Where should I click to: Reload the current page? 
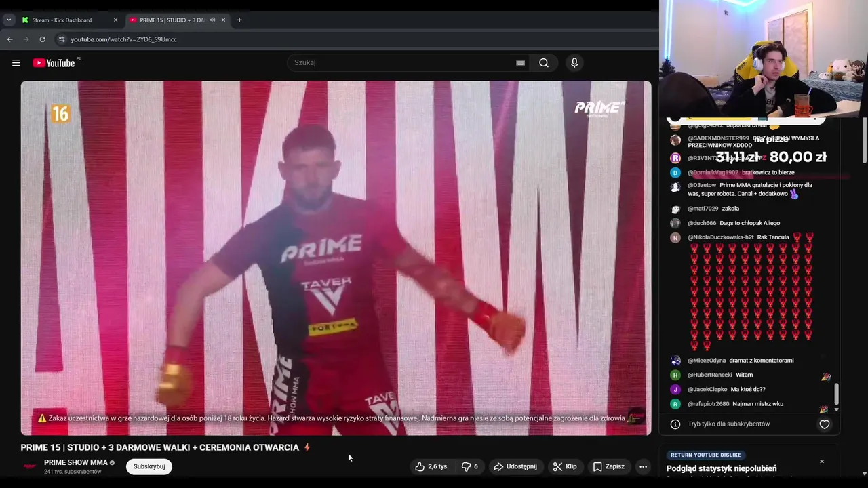click(42, 39)
